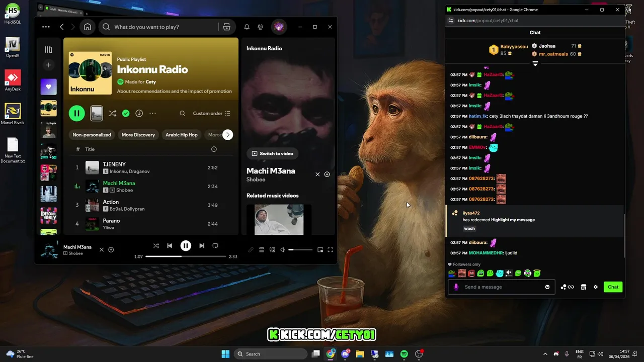
Task: Insert cyan cat emote from quick bar
Action: [x=499, y=274]
